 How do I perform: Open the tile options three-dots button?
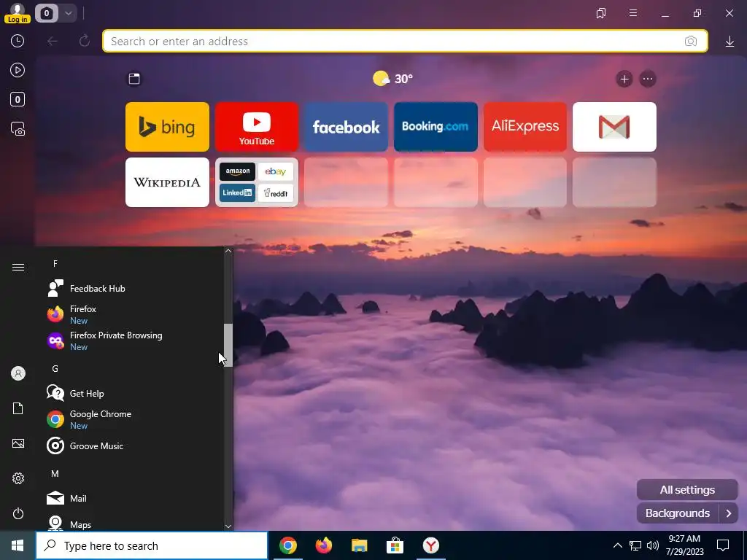point(648,79)
